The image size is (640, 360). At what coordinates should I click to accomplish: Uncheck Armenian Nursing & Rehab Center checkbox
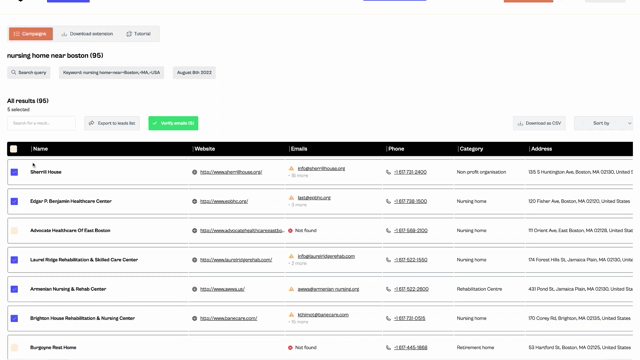(x=14, y=289)
